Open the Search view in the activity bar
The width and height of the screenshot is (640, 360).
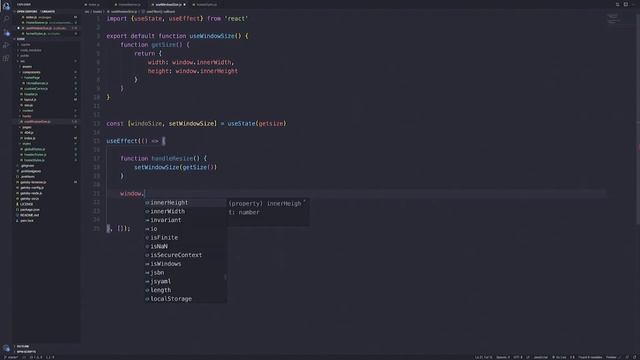click(x=6, y=19)
